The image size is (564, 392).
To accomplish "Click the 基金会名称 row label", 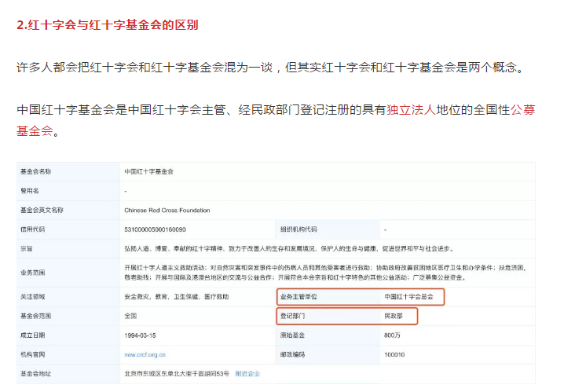I will (x=35, y=171).
